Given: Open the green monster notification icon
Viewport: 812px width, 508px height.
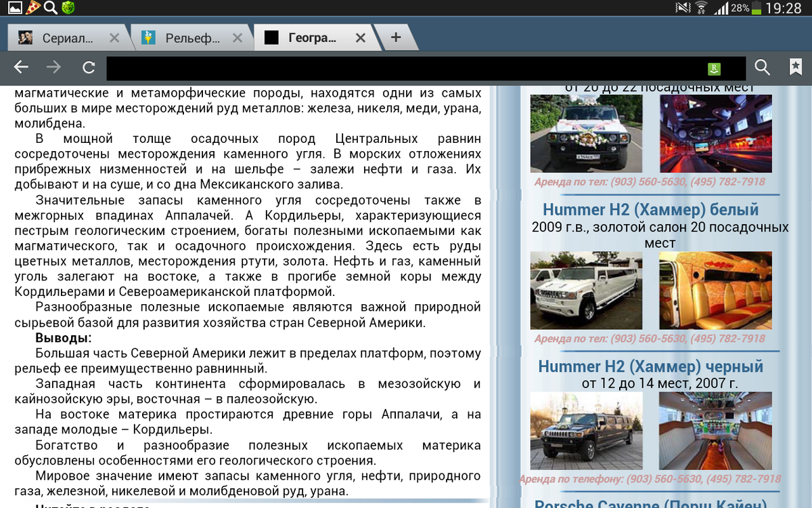Looking at the screenshot, I should [x=68, y=8].
